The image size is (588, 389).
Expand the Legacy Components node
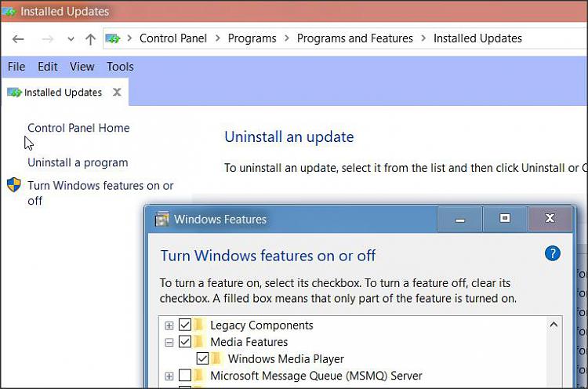[x=169, y=325]
